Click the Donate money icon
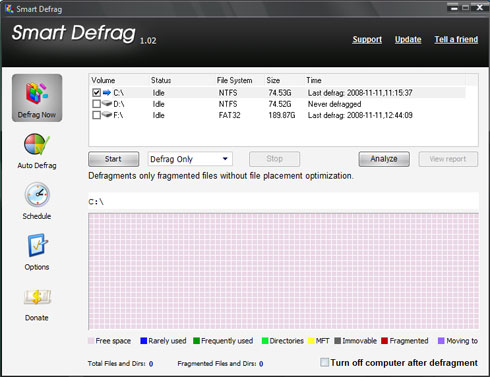Screen dimensions: 490x377 tap(37, 297)
